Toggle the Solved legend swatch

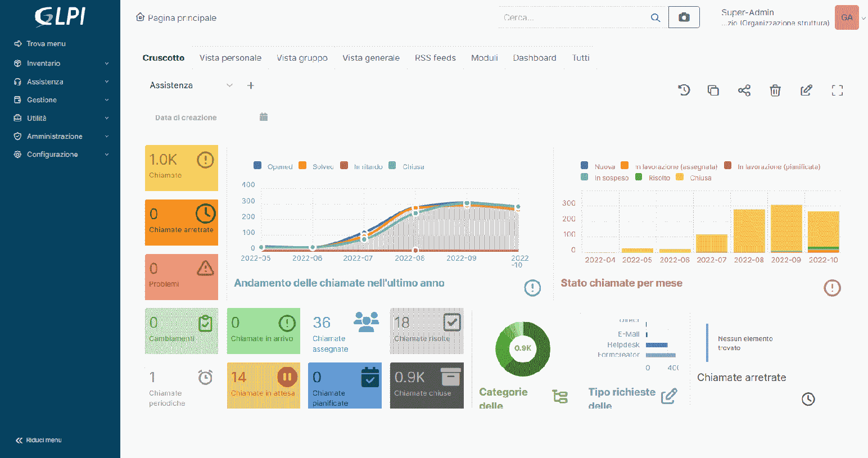[302, 165]
